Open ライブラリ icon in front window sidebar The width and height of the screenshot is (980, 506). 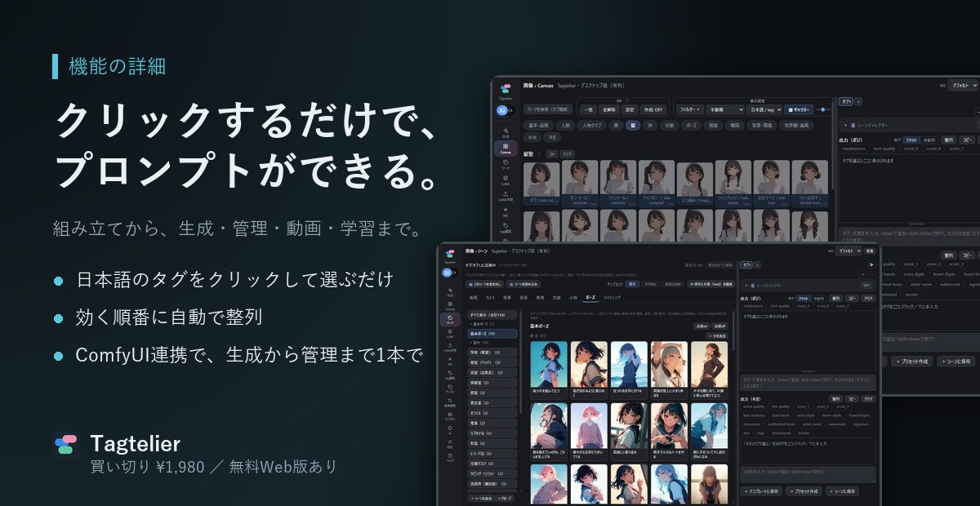pyautogui.click(x=450, y=415)
